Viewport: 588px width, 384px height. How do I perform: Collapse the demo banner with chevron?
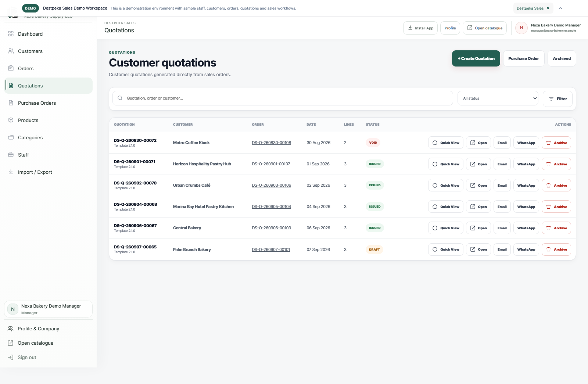(561, 8)
